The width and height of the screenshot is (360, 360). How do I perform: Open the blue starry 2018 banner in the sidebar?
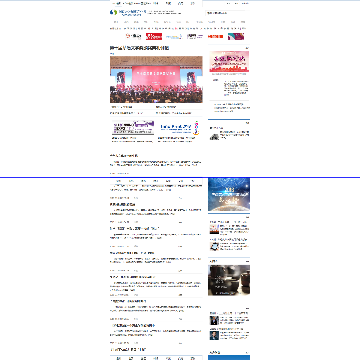[229, 194]
